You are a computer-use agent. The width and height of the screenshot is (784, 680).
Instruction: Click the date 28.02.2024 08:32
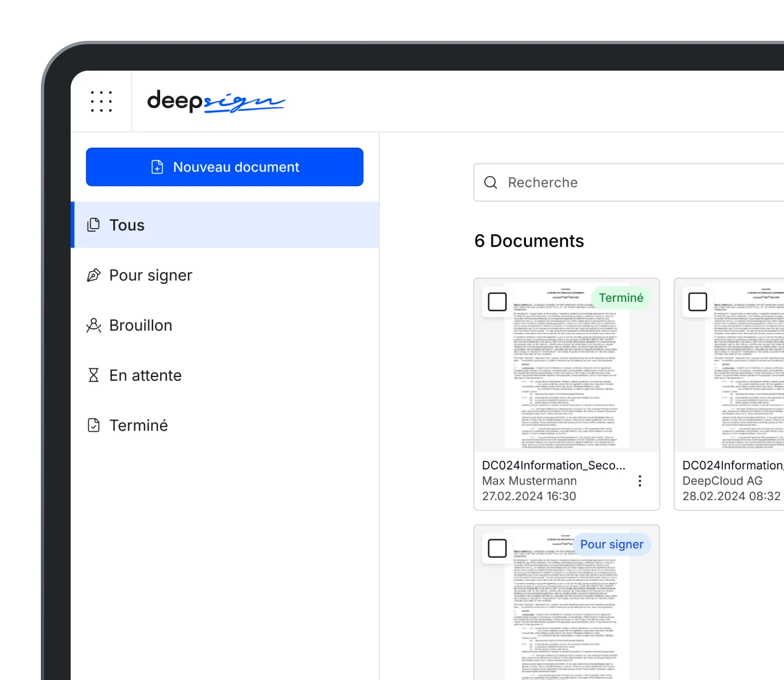(x=732, y=496)
